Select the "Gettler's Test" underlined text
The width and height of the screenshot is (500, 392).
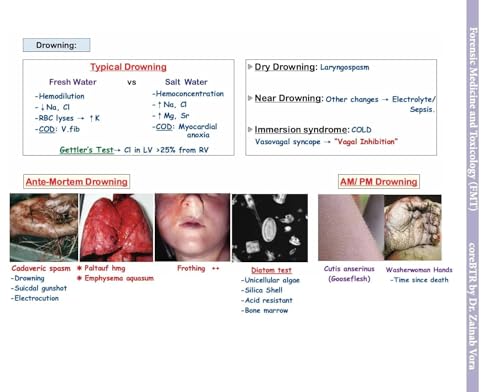click(x=87, y=150)
